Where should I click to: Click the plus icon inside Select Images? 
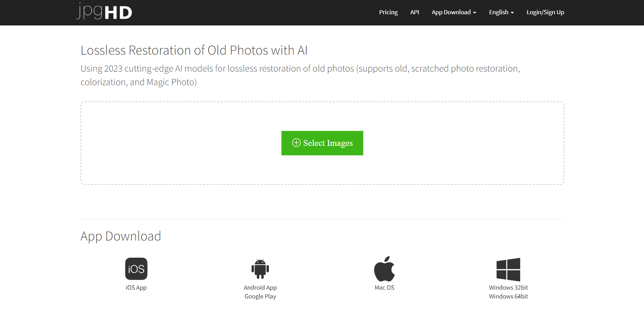[x=296, y=143]
